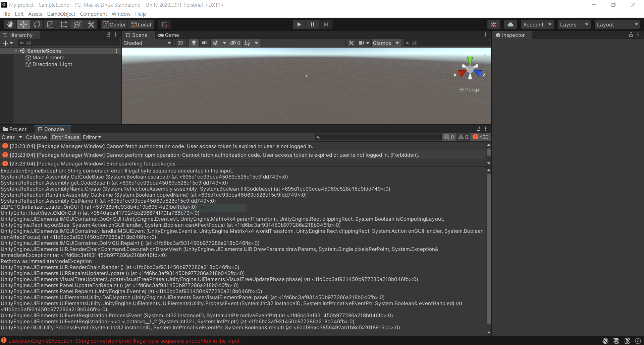Screen dimensions: 644x345
Task: Toggle scene effects like skybox
Action: [x=215, y=43]
